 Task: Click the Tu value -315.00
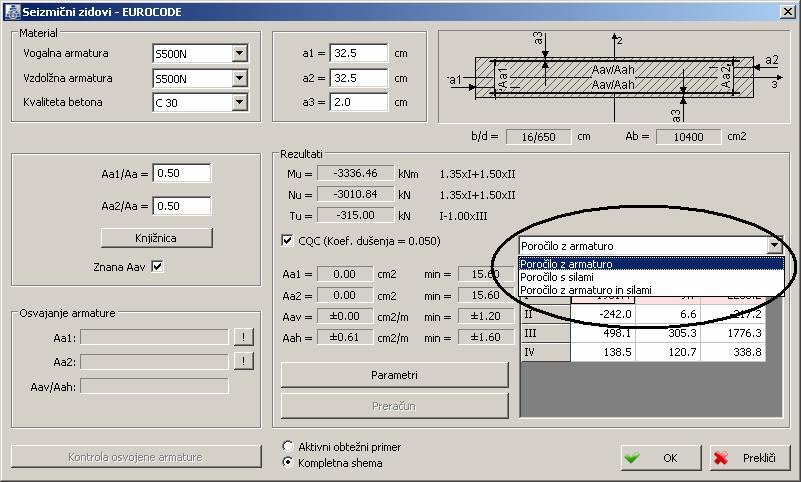point(356,215)
